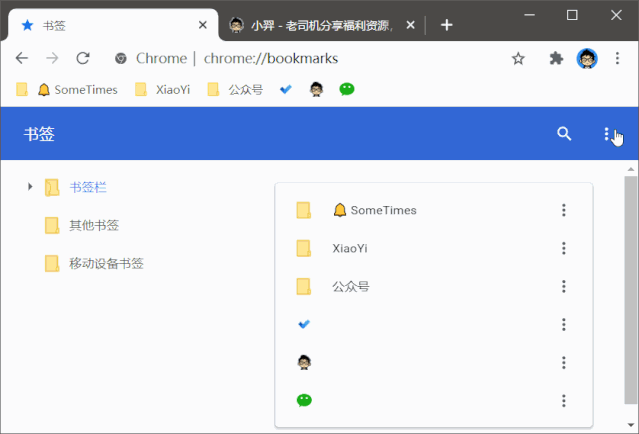Close the 书签 tab
This screenshot has height=434, width=639.
[203, 25]
